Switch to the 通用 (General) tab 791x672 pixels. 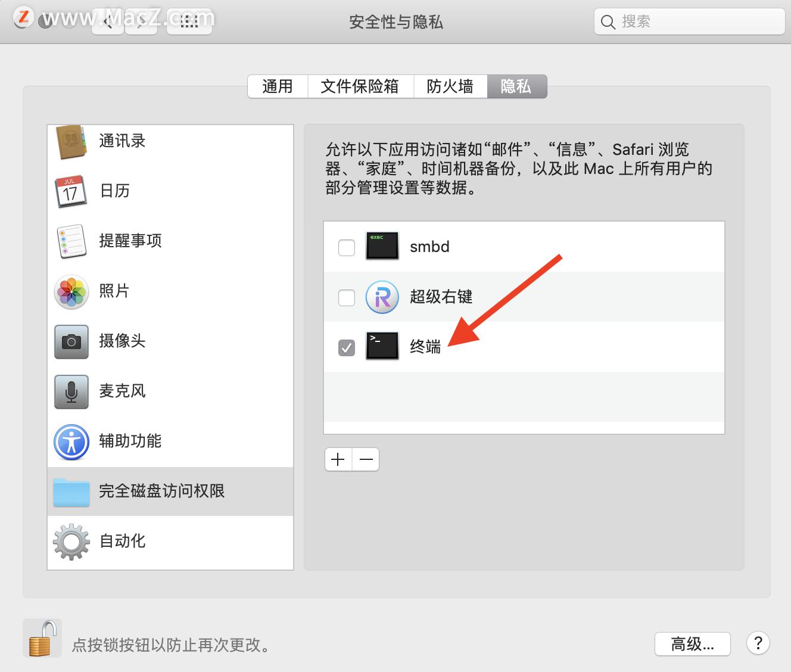[277, 86]
